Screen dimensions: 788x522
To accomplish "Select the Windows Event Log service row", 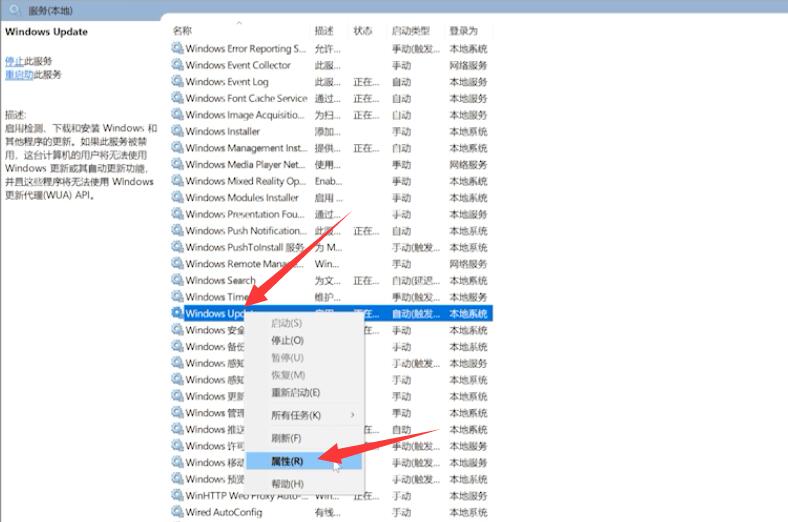I will [331, 81].
